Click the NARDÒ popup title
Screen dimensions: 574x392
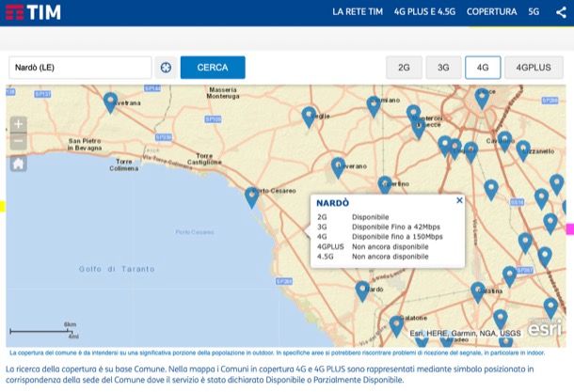pos(332,203)
